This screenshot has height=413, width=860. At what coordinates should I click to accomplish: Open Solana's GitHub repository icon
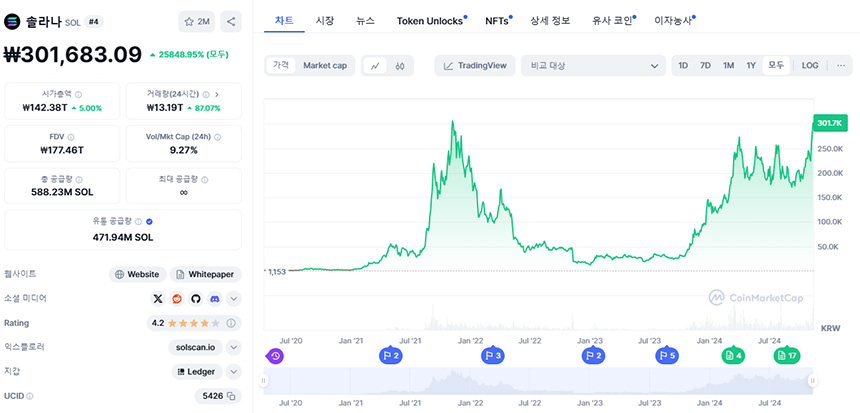(x=196, y=299)
